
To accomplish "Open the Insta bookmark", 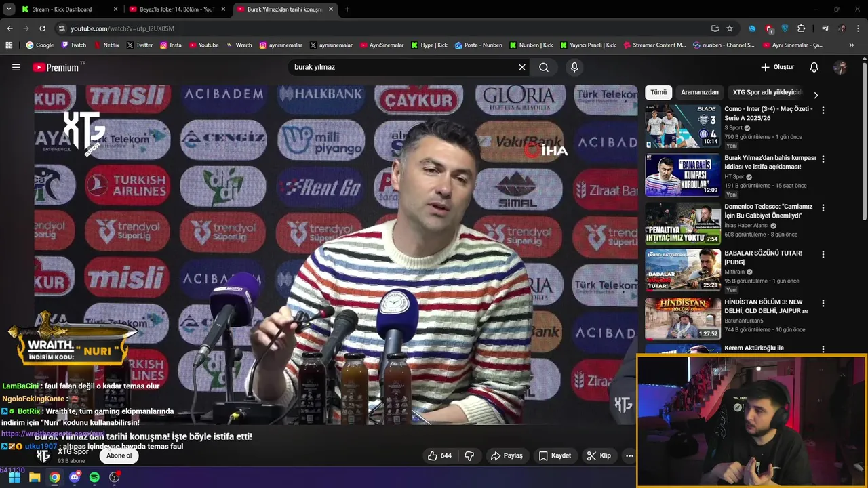I will pos(170,45).
